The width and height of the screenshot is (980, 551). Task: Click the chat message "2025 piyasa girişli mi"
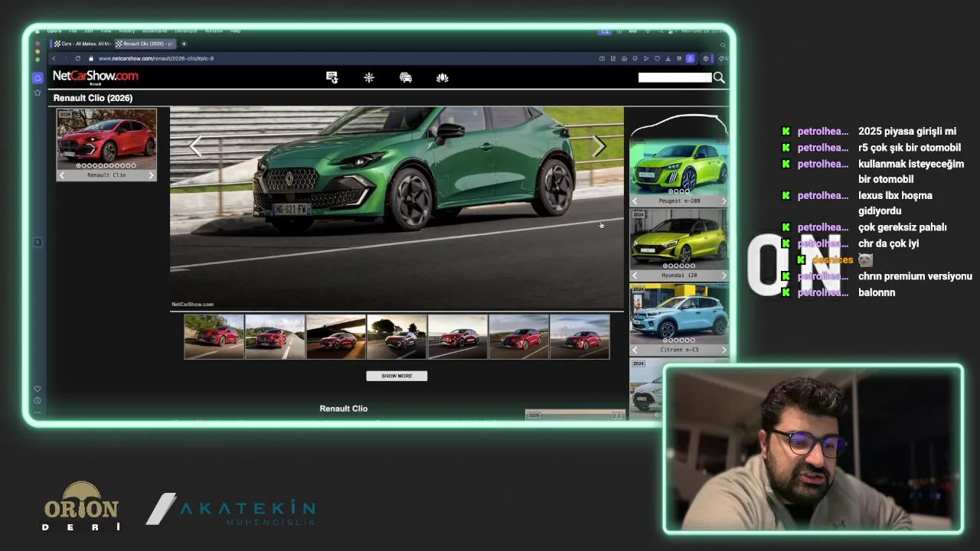click(x=907, y=132)
